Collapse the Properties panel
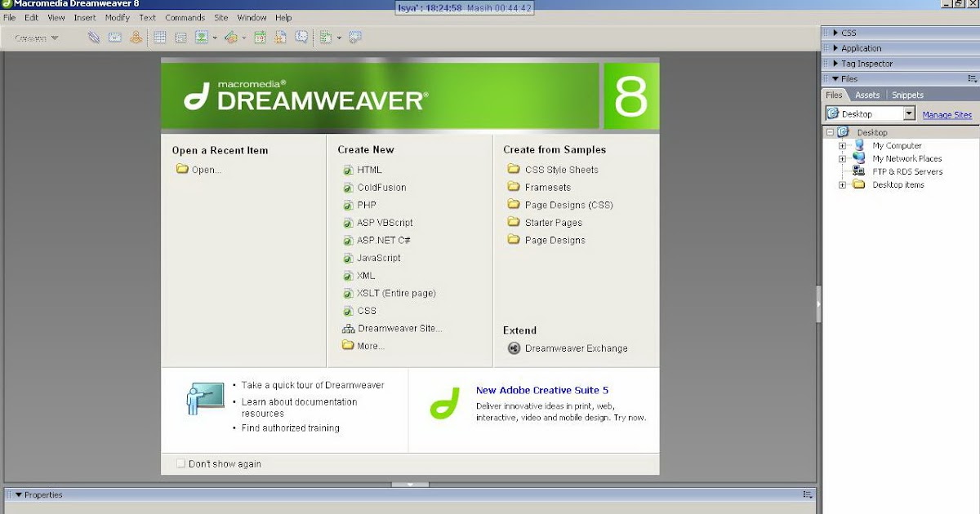Image resolution: width=980 pixels, height=514 pixels. pos(19,495)
